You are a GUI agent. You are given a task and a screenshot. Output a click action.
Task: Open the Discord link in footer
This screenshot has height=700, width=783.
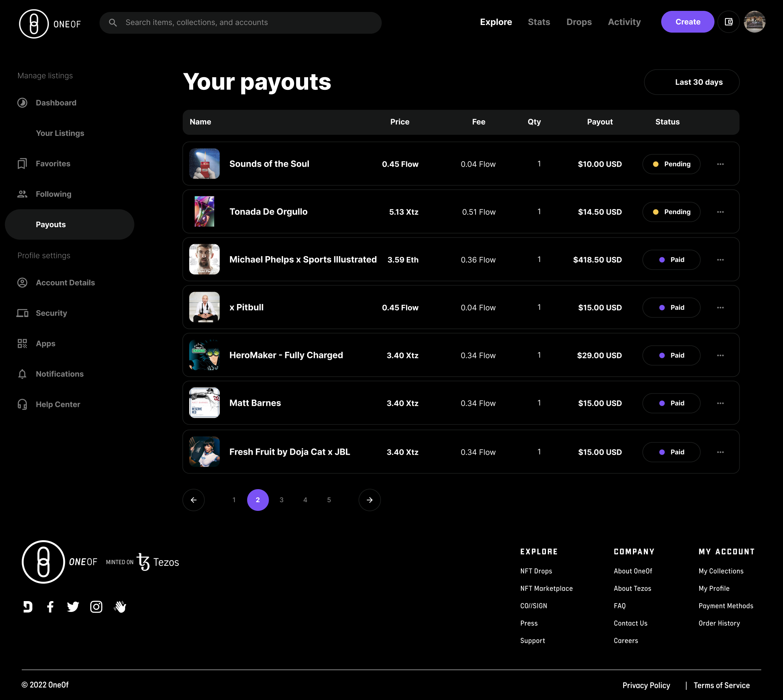(x=28, y=607)
